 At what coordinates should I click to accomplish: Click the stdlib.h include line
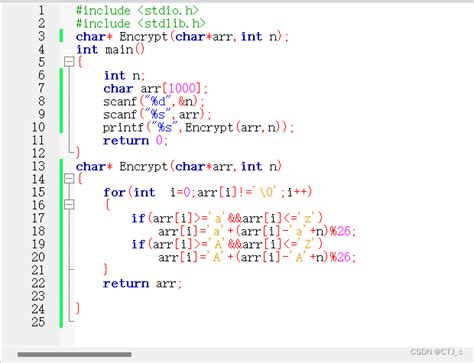(x=140, y=24)
